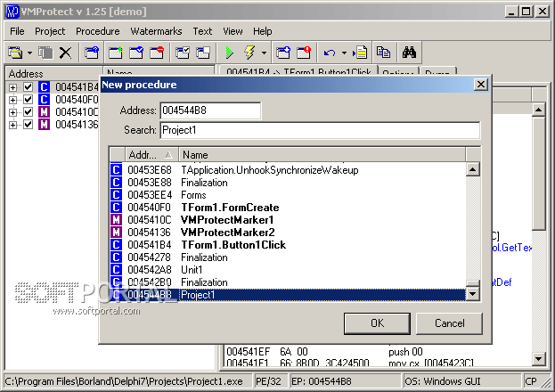The width and height of the screenshot is (555, 392).
Task: Click the New procedure icon with green plus
Action: 116,53
